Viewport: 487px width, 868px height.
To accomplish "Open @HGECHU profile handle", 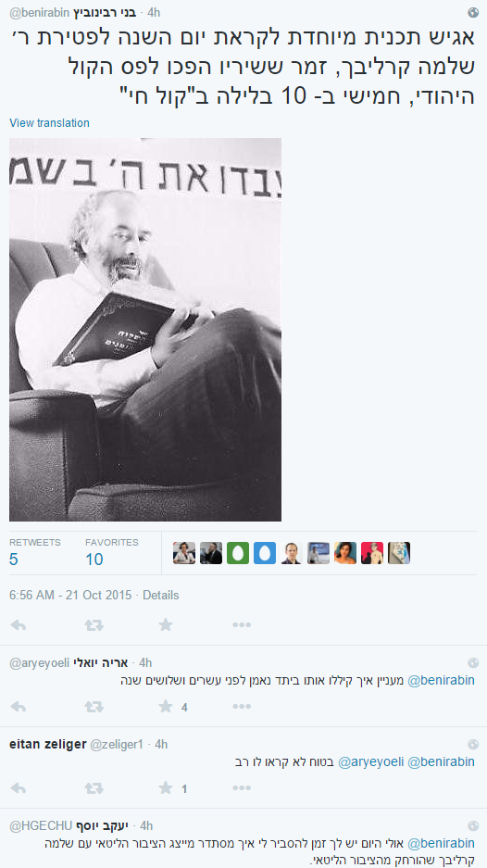I will click(41, 826).
